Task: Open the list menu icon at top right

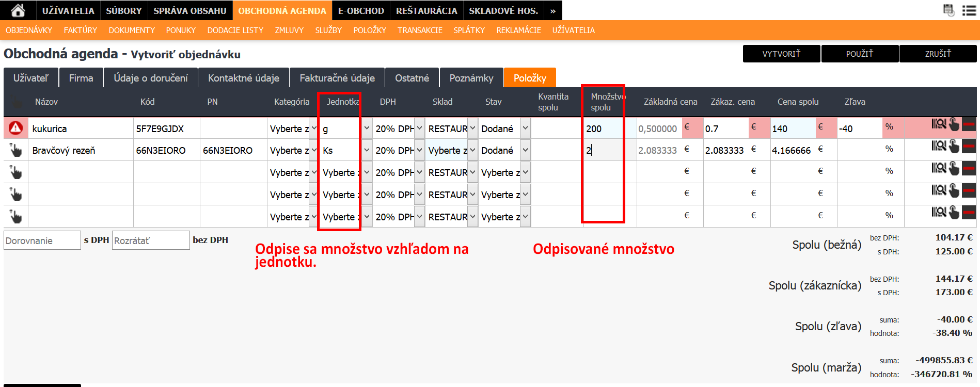Action: (x=969, y=10)
